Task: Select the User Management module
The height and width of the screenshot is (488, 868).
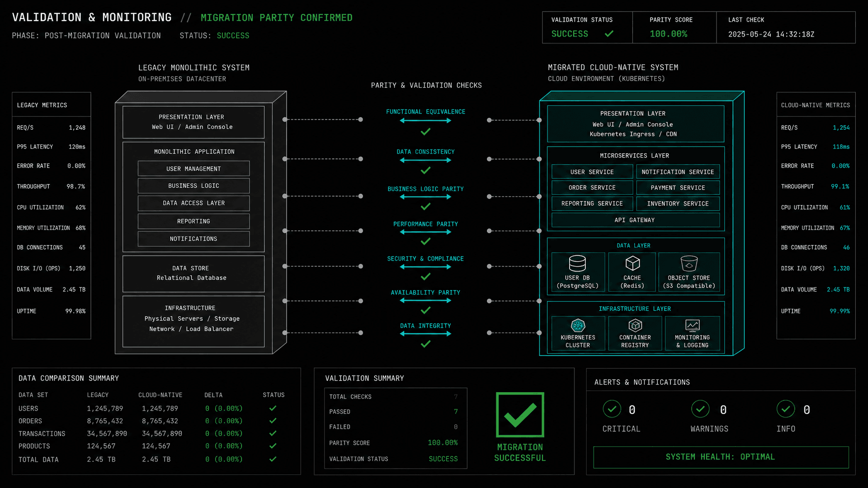Action: coord(193,169)
